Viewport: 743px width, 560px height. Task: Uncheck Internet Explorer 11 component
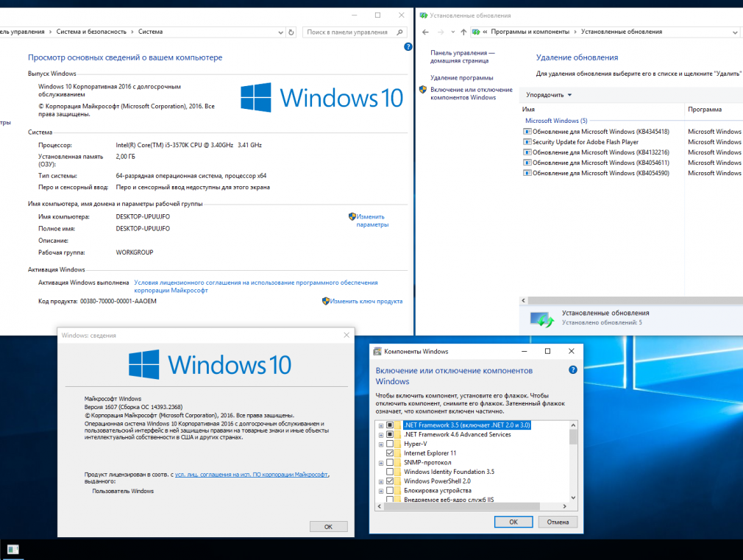pos(390,453)
